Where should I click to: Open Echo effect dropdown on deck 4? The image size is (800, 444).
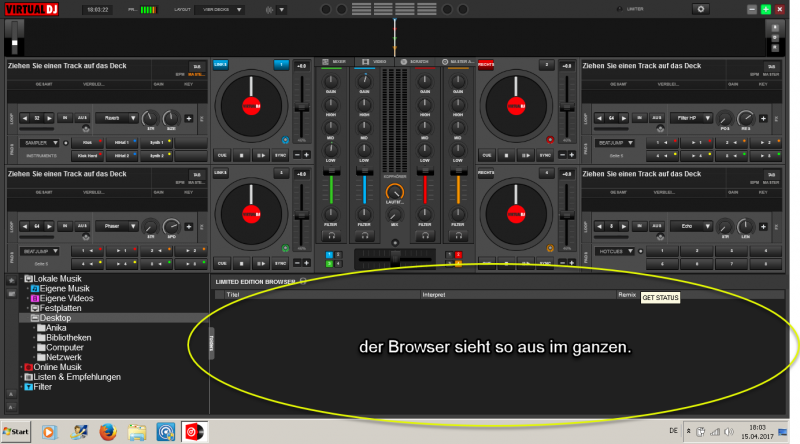[x=691, y=226]
